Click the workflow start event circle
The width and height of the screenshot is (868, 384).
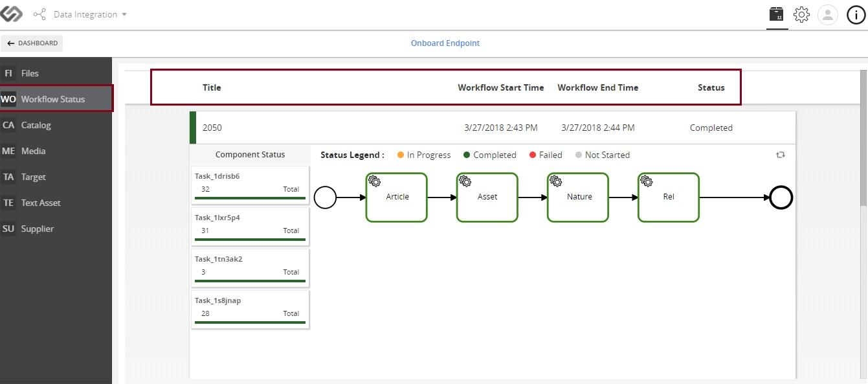coord(325,198)
